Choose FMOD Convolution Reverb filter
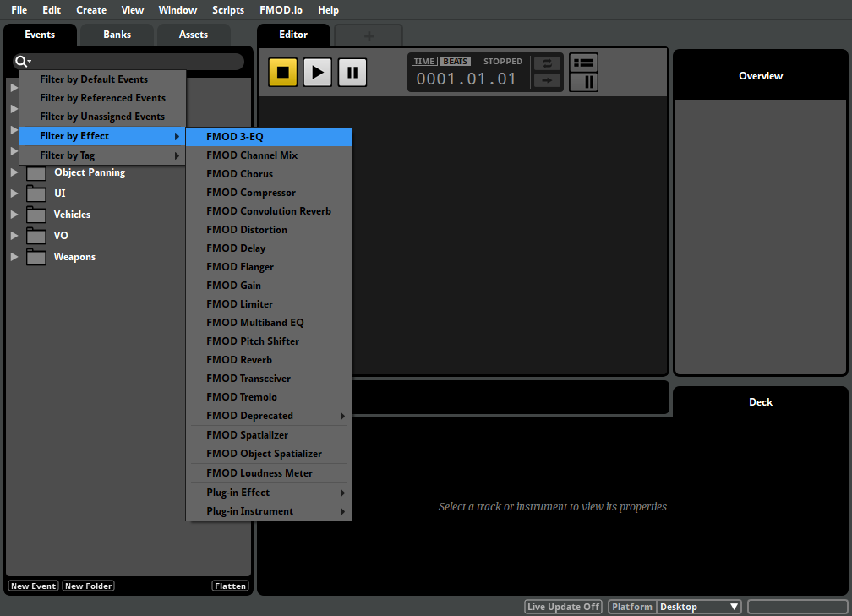Screen dimensions: 852x616 click(x=269, y=211)
